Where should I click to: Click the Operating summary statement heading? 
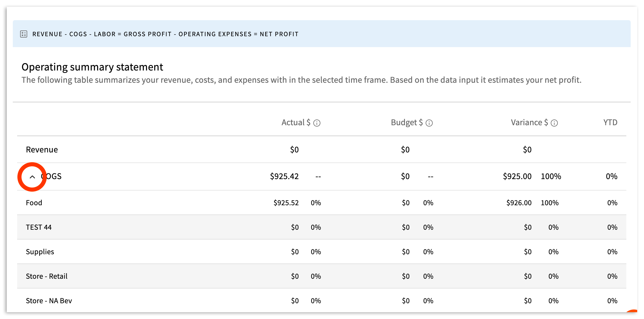pos(92,67)
